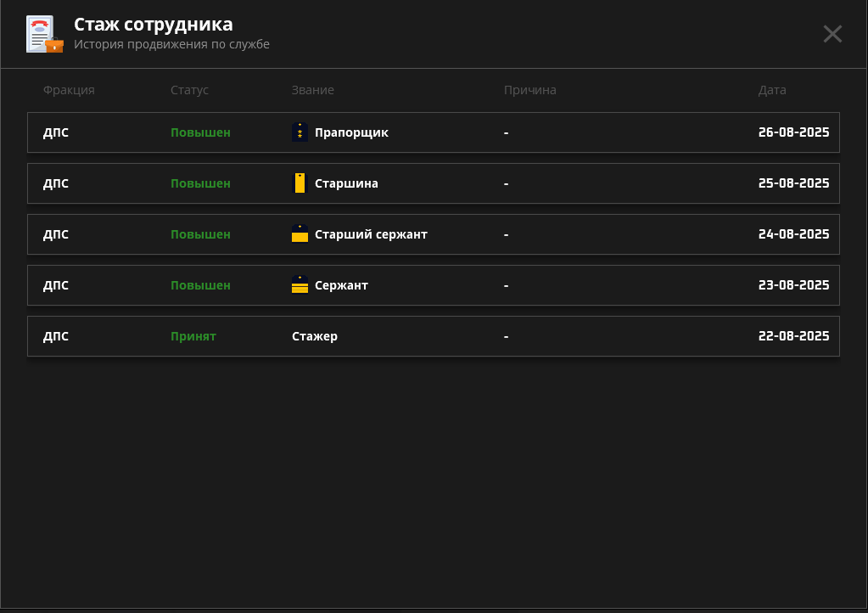The width and height of the screenshot is (868, 613).
Task: Click the date 26-08-2025
Action: [x=793, y=132]
